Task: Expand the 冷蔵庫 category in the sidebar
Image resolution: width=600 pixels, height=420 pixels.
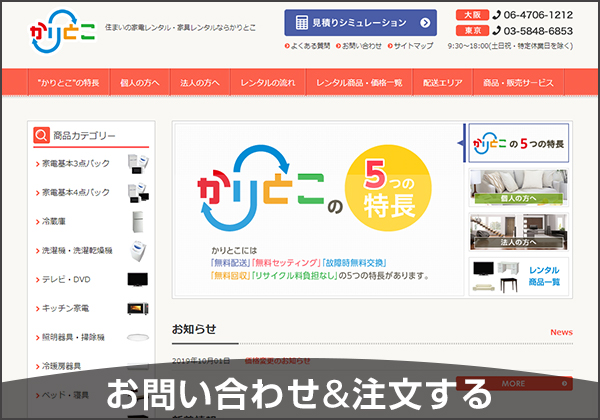Action: (55, 221)
